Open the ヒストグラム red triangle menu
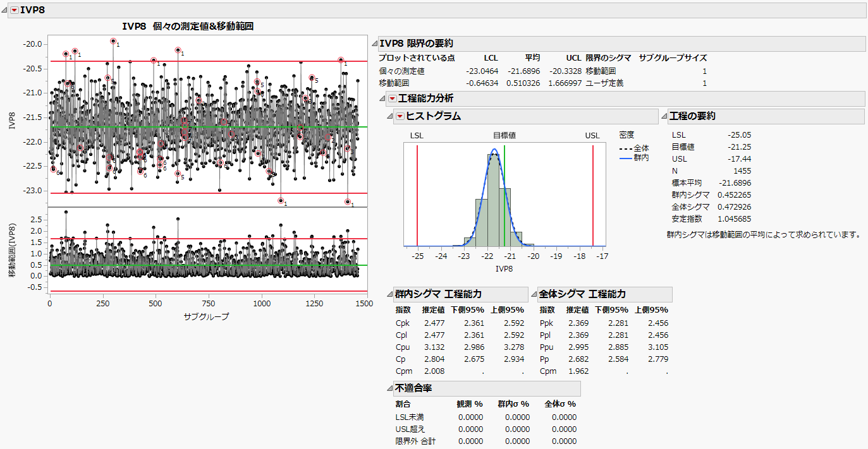 coord(400,116)
